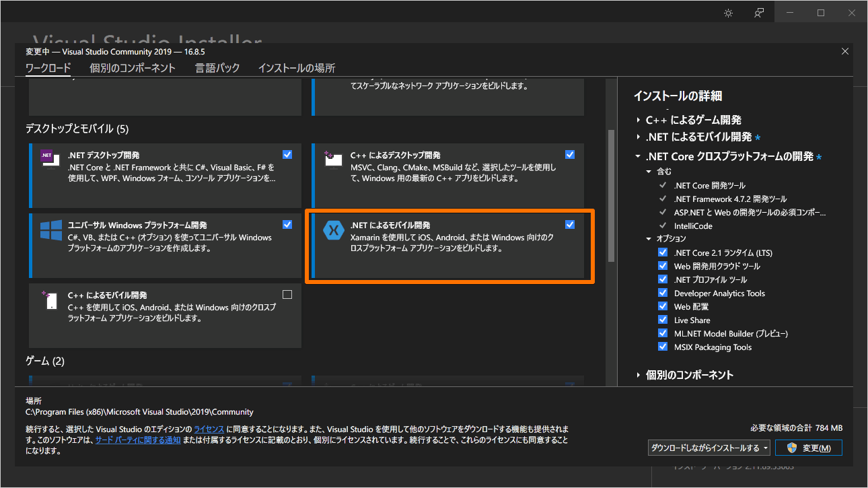
Task: Click the C++ desktop development workload icon
Action: tap(333, 158)
